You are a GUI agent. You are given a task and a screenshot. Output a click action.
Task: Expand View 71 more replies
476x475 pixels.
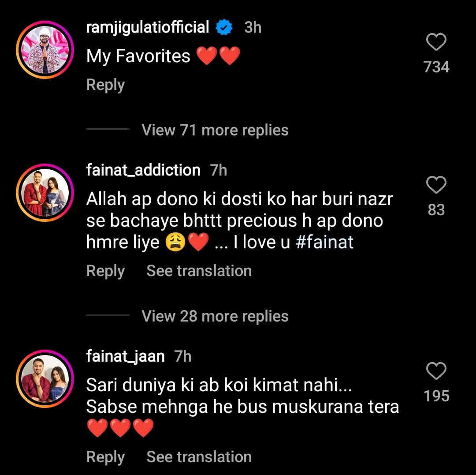pyautogui.click(x=215, y=130)
